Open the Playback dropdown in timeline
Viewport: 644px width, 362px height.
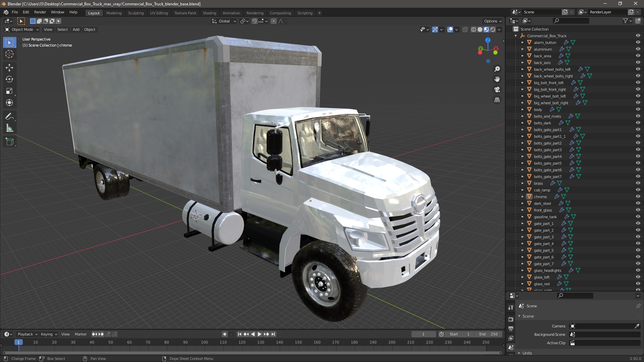pyautogui.click(x=27, y=334)
